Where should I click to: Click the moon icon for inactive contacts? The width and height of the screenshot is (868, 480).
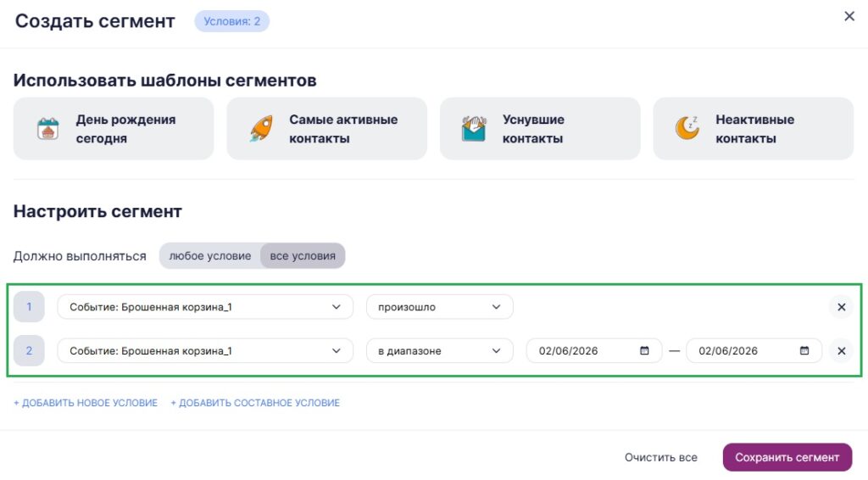pos(687,128)
